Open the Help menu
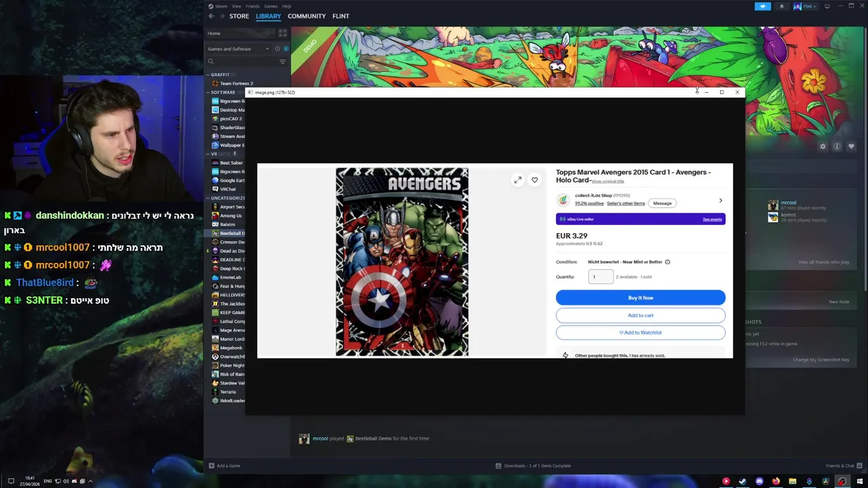Image resolution: width=868 pixels, height=488 pixels. click(x=286, y=6)
